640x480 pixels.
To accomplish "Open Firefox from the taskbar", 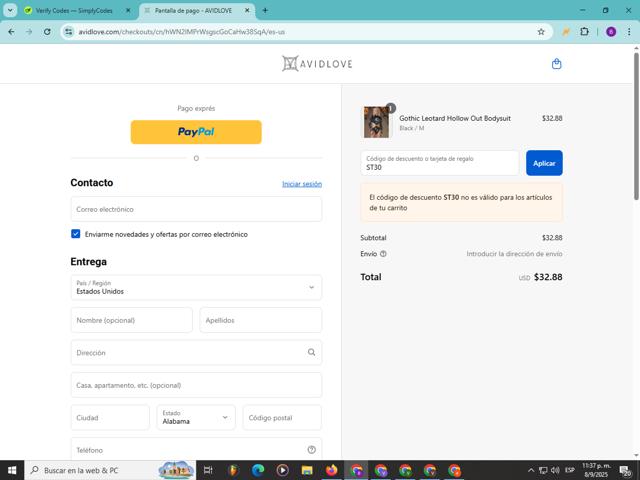I will click(332, 470).
